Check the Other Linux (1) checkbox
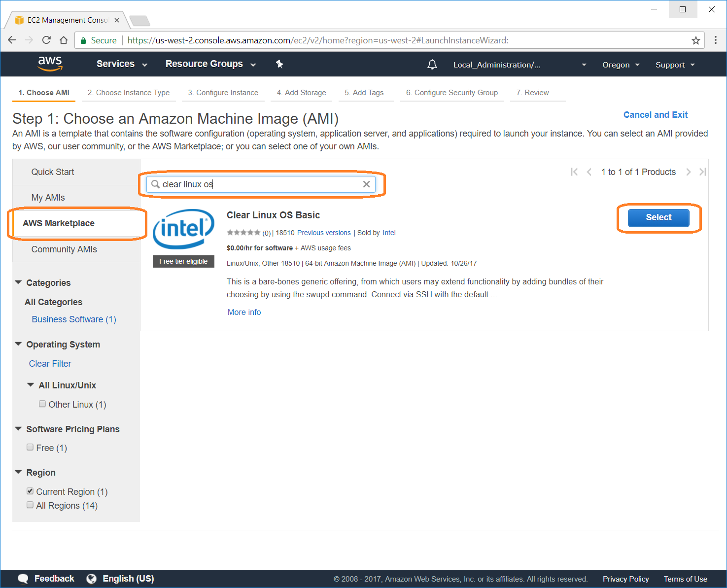The height and width of the screenshot is (588, 727). (x=42, y=404)
